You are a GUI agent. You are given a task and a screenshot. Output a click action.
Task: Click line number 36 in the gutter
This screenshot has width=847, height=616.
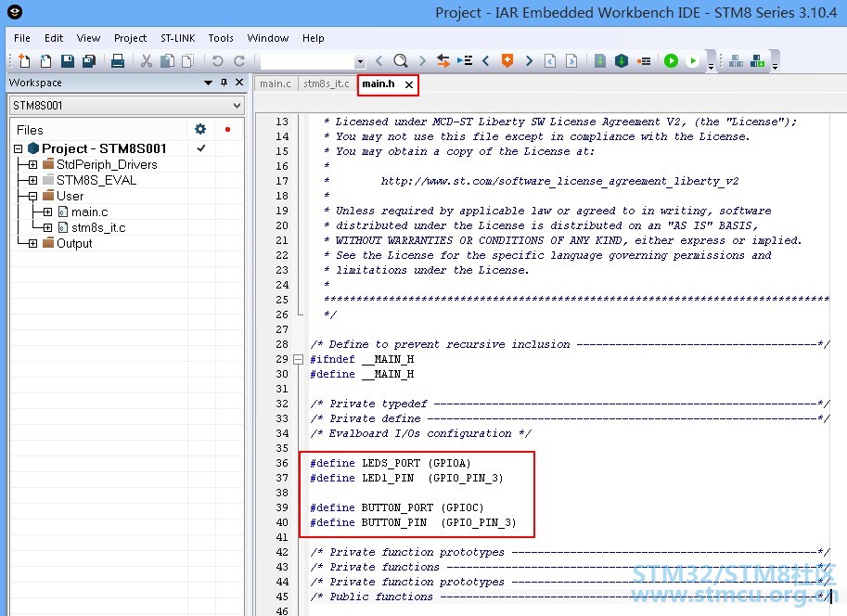282,463
